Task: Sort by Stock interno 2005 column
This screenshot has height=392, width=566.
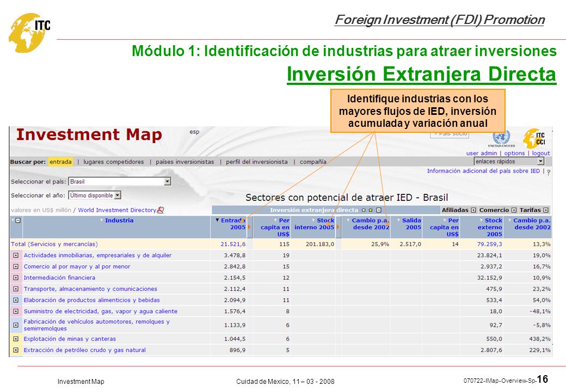Action: (x=314, y=224)
